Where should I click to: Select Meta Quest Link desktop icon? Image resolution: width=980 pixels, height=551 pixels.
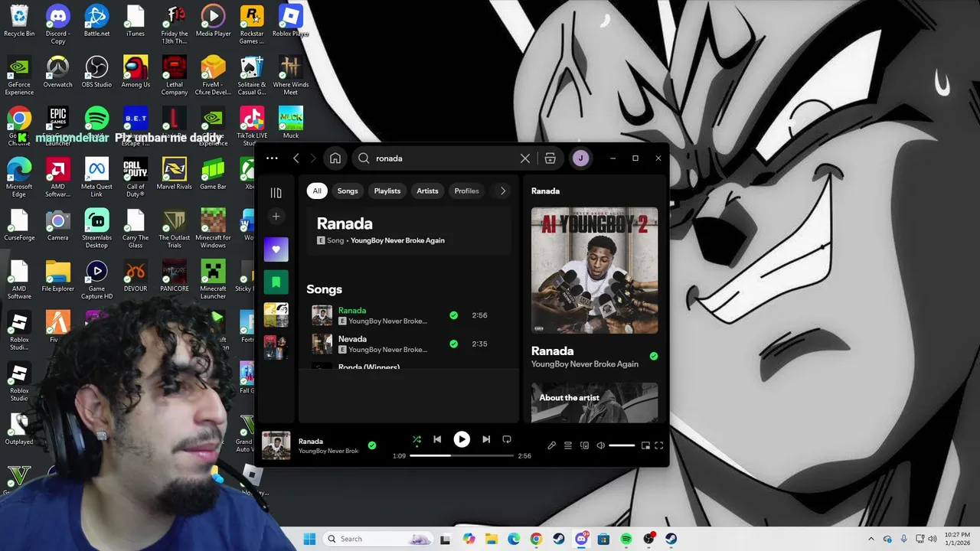coord(96,177)
